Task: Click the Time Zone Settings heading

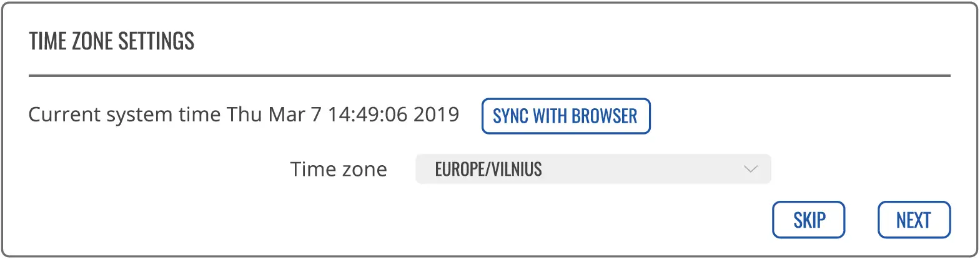Action: pyautogui.click(x=112, y=41)
